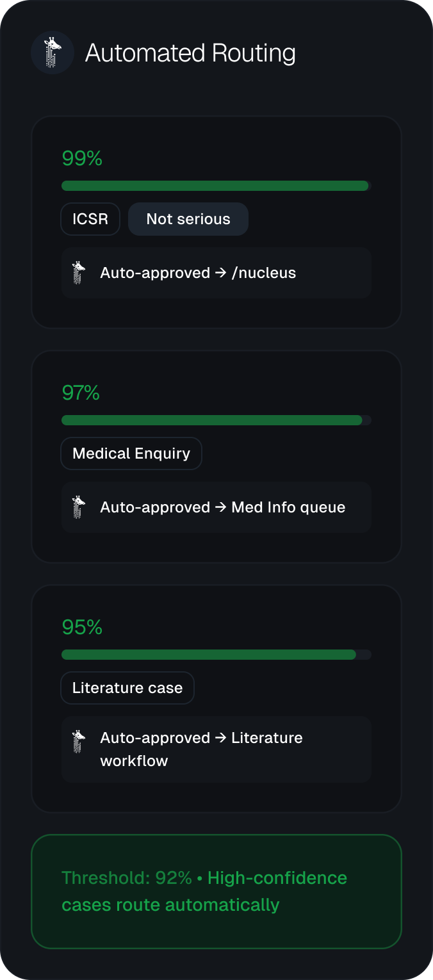Select the Not serious tag
This screenshot has height=980, width=433.
[x=188, y=219]
